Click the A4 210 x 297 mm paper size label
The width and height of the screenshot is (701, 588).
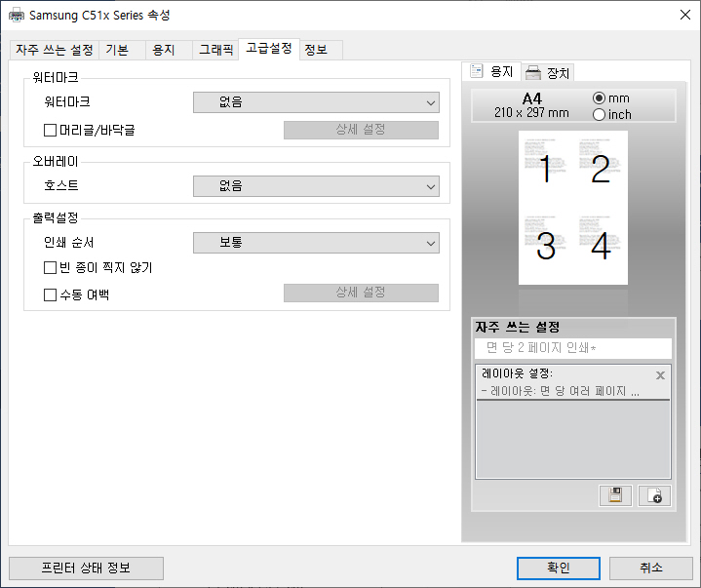pos(531,105)
